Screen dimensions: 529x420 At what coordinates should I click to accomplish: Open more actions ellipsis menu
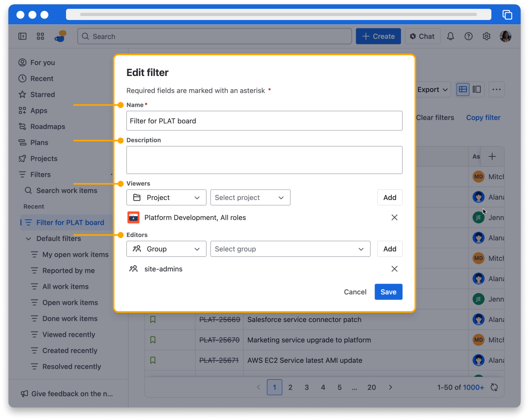pos(497,89)
